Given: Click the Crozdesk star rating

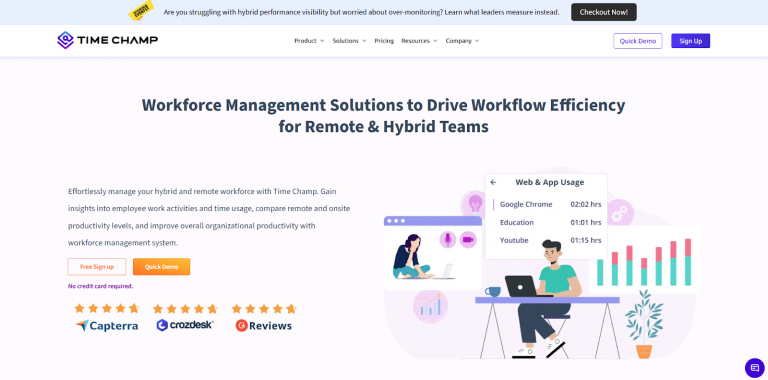Looking at the screenshot, I should (185, 309).
